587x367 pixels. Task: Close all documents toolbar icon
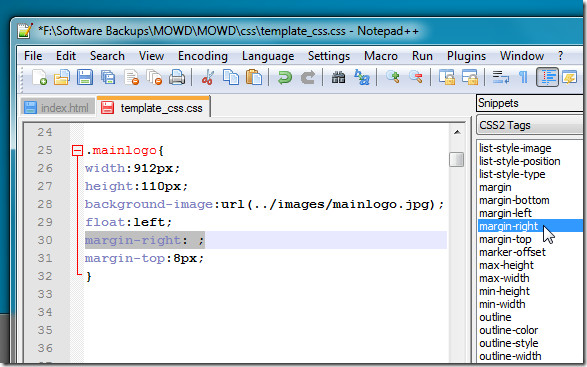click(154, 78)
